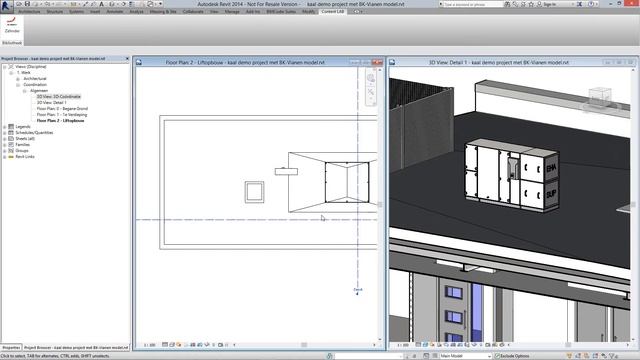Click the small rectangular shaft in floor plan

click(254, 192)
